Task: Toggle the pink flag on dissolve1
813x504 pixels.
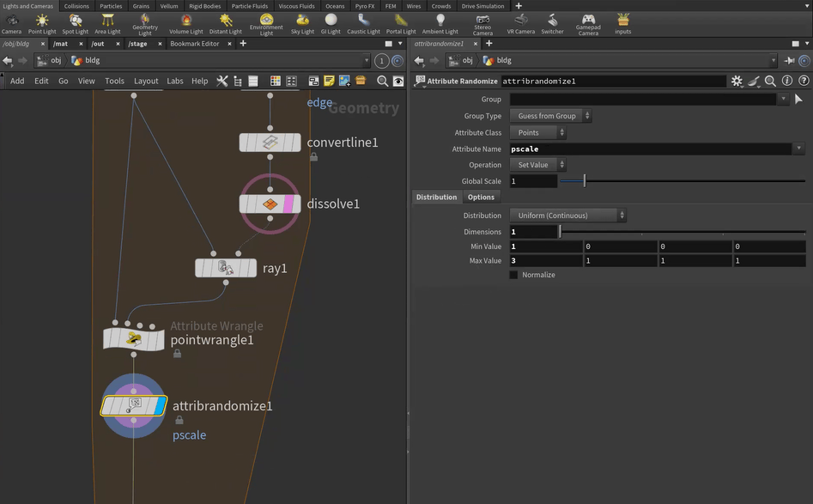Action: (x=288, y=204)
